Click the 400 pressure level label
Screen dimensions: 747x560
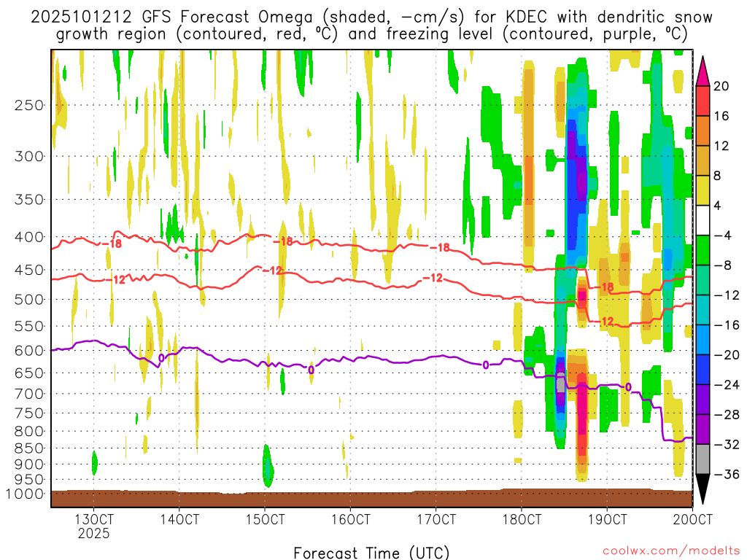click(x=29, y=237)
